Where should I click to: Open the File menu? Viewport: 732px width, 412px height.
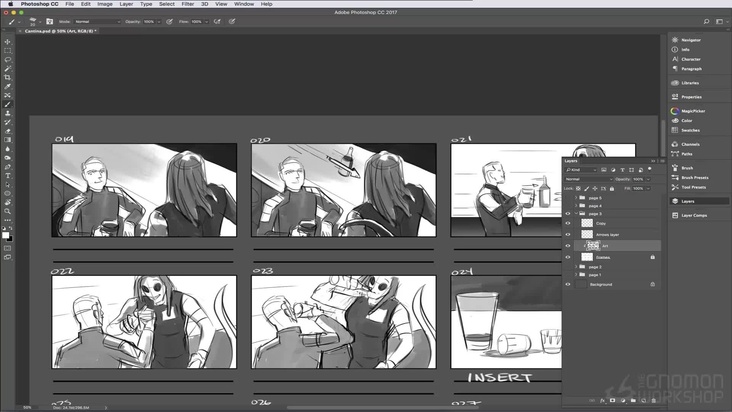point(70,4)
